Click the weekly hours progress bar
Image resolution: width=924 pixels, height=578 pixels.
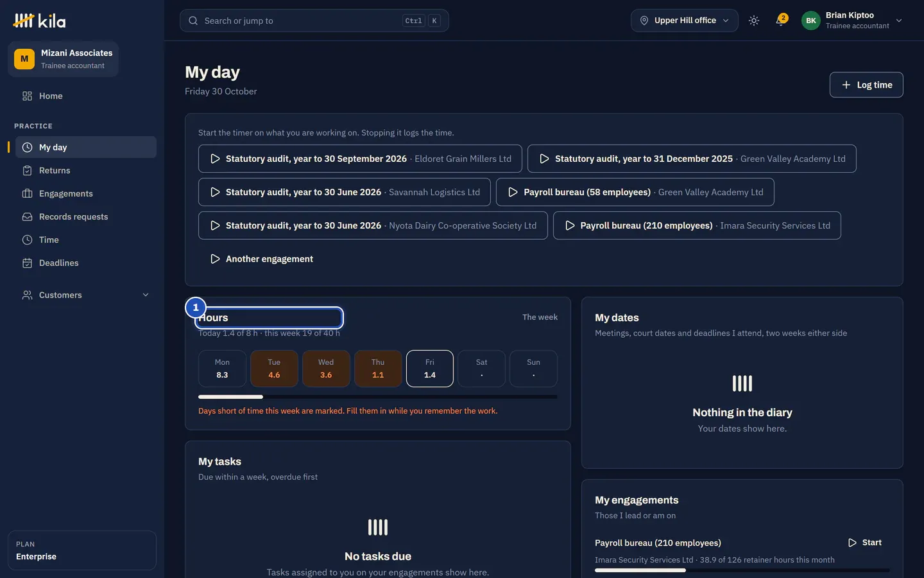[378, 397]
